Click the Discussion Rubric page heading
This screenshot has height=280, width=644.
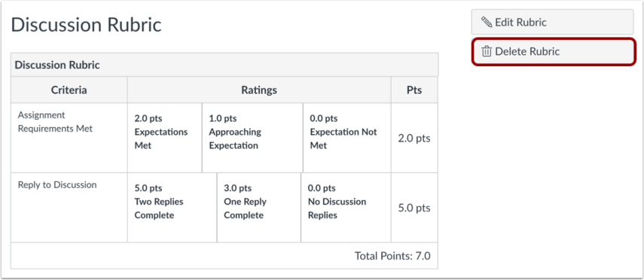(x=87, y=25)
